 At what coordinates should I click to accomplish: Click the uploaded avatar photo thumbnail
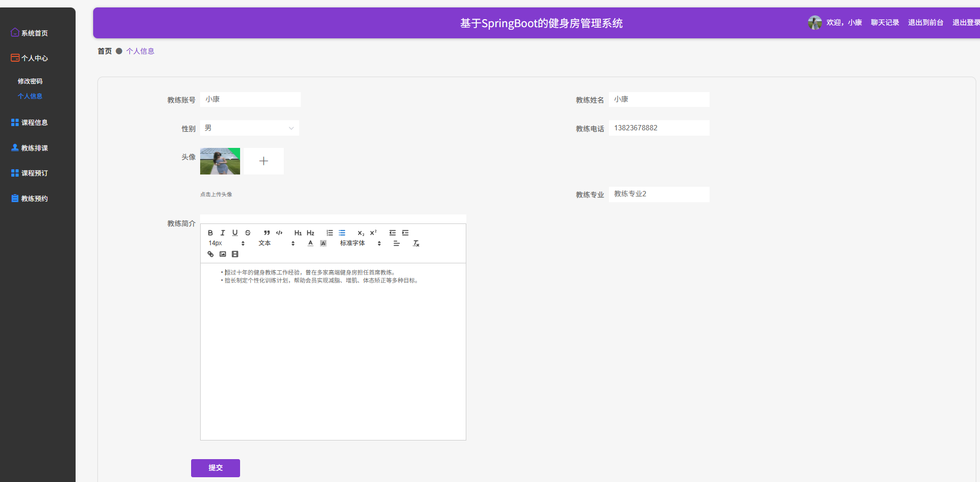[x=220, y=161]
